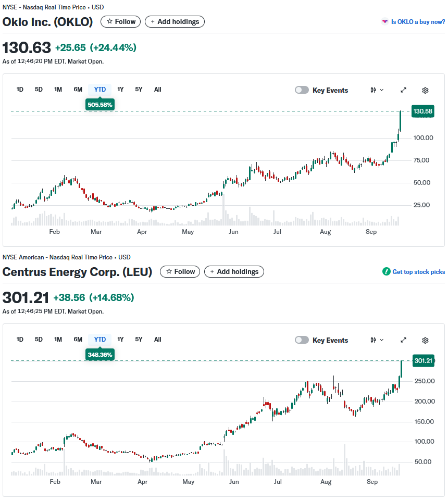Viewport: 448px width, 500px height.
Task: Open chart type dropdown on OKLO chart
Action: coord(377,90)
